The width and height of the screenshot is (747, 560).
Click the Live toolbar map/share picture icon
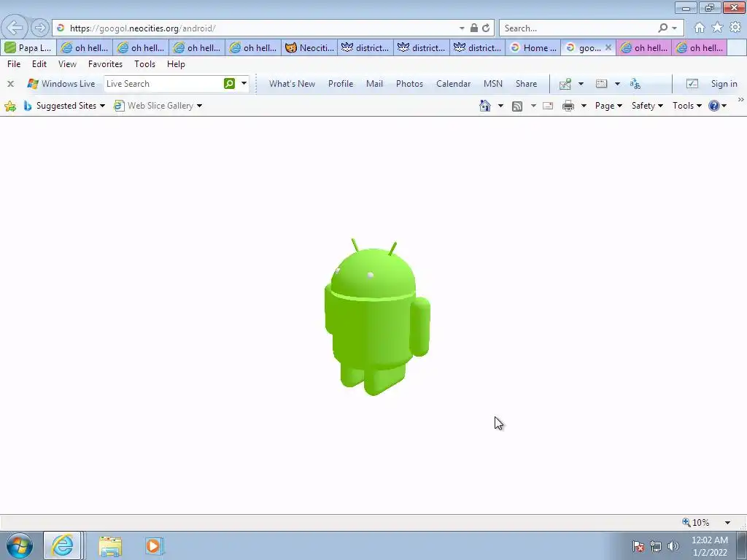pos(565,84)
